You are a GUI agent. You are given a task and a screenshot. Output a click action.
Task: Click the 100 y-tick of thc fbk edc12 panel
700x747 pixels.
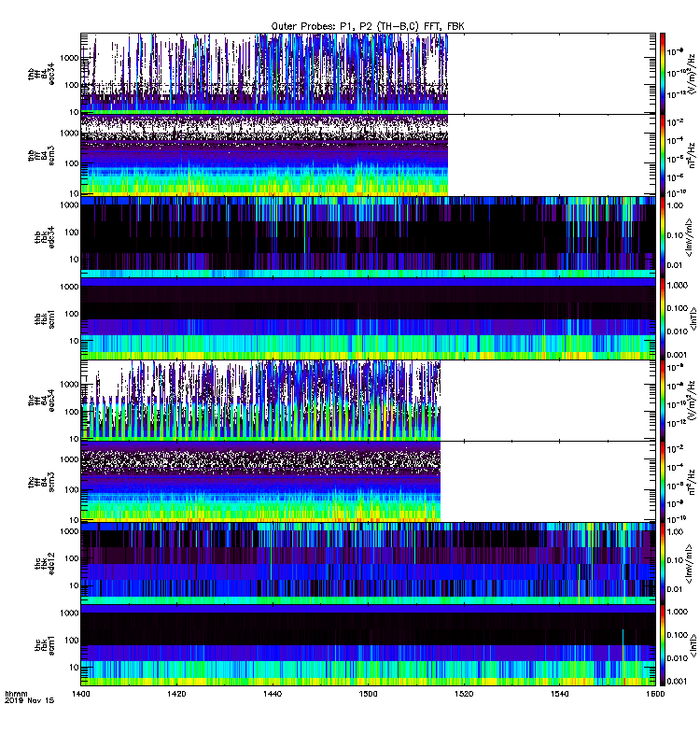(72, 558)
